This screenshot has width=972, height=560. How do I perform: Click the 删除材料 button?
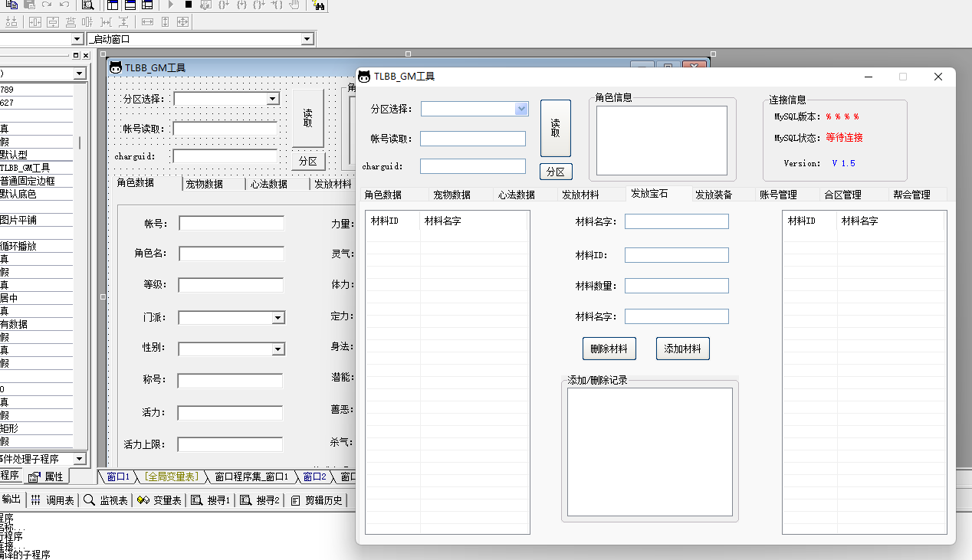[x=609, y=349]
